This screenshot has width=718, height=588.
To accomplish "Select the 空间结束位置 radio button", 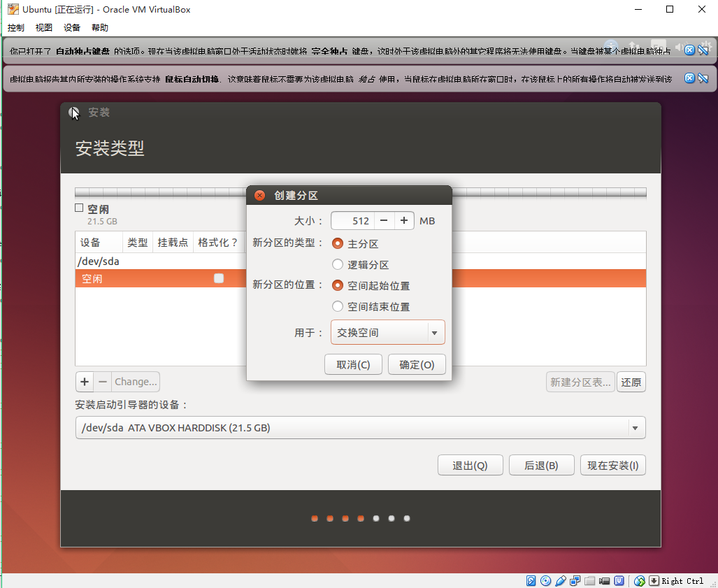I will tap(338, 306).
